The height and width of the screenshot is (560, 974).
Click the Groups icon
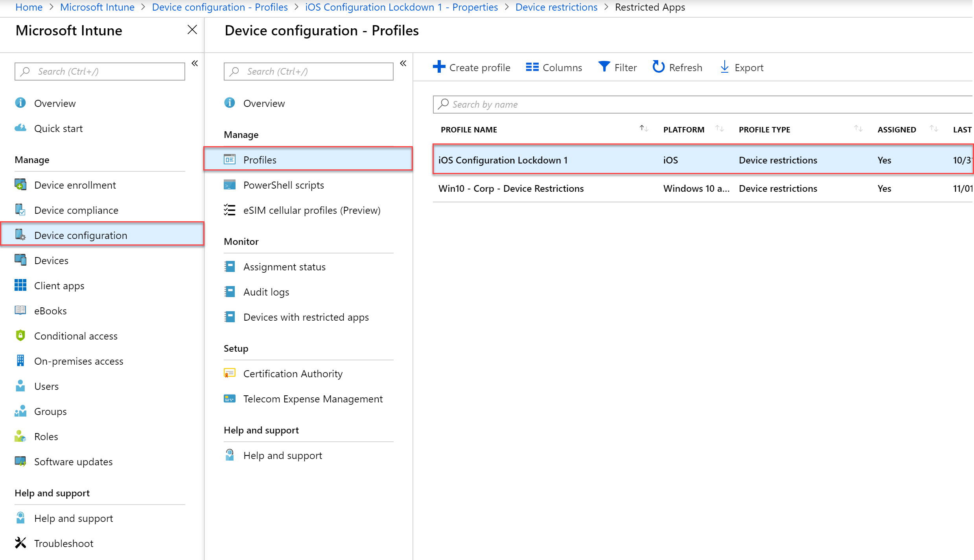pos(20,411)
